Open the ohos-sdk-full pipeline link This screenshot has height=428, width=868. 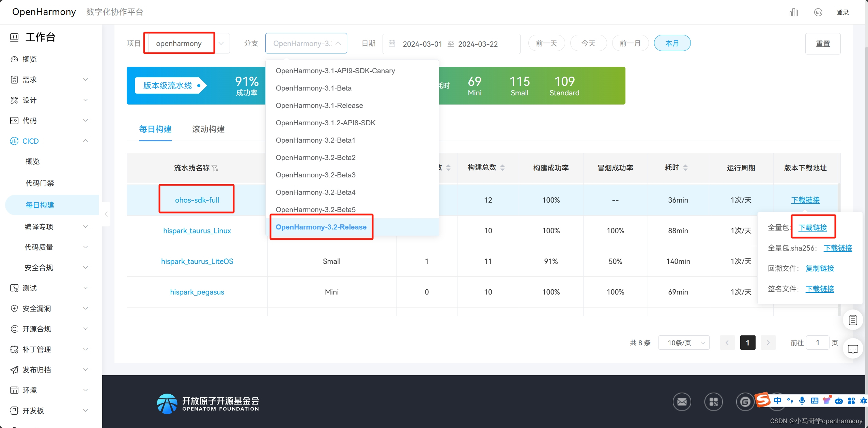[x=197, y=200]
